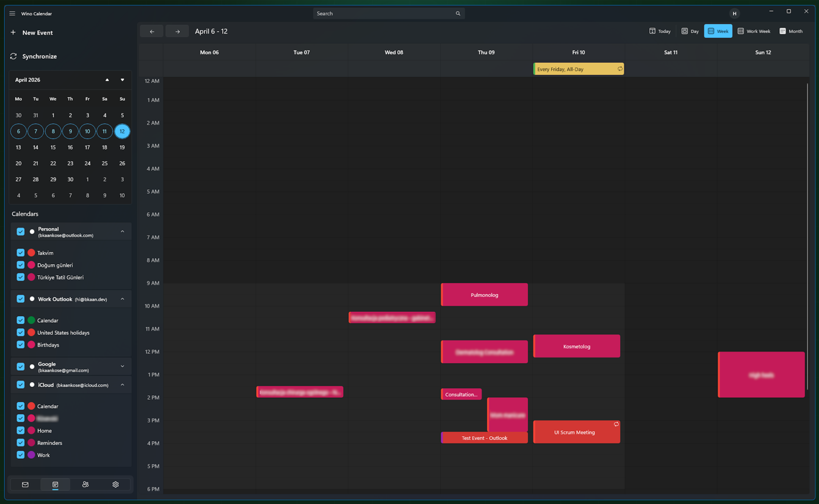
Task: Disable the Reminders calendar checkbox
Action: (21, 443)
